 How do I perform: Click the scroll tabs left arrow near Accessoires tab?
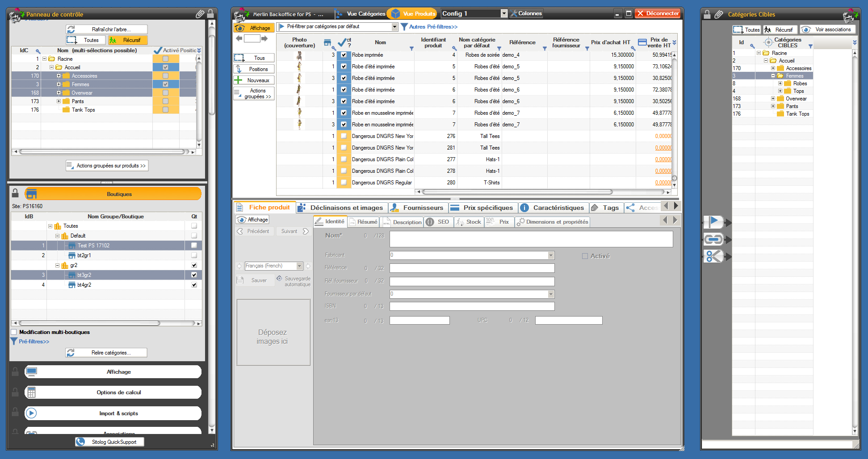click(666, 206)
